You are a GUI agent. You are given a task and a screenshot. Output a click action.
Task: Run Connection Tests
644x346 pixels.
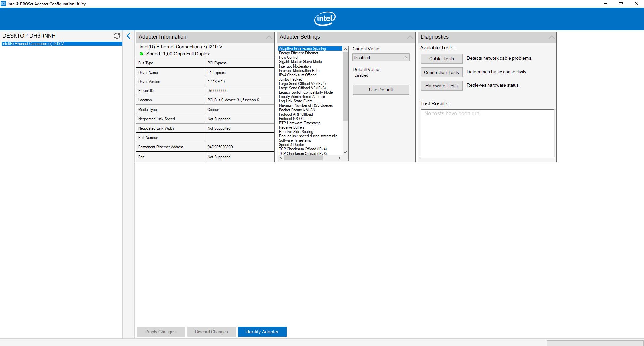[441, 72]
